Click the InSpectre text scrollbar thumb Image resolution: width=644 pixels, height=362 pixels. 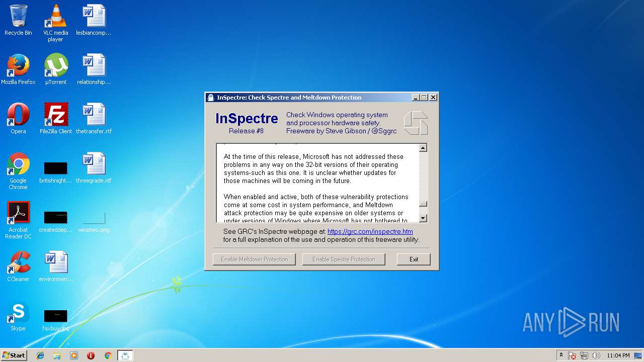(423, 204)
